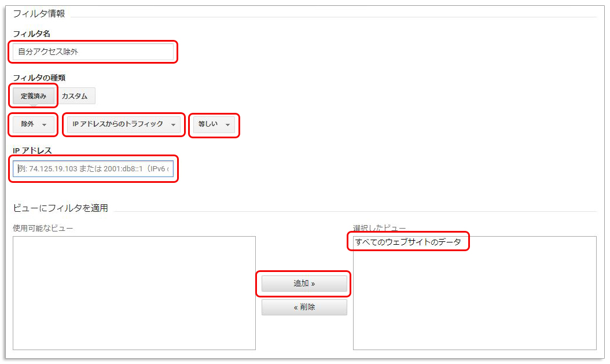Click the 等しい dropdown arrow icon
Image resolution: width=610 pixels, height=364 pixels.
click(x=227, y=126)
